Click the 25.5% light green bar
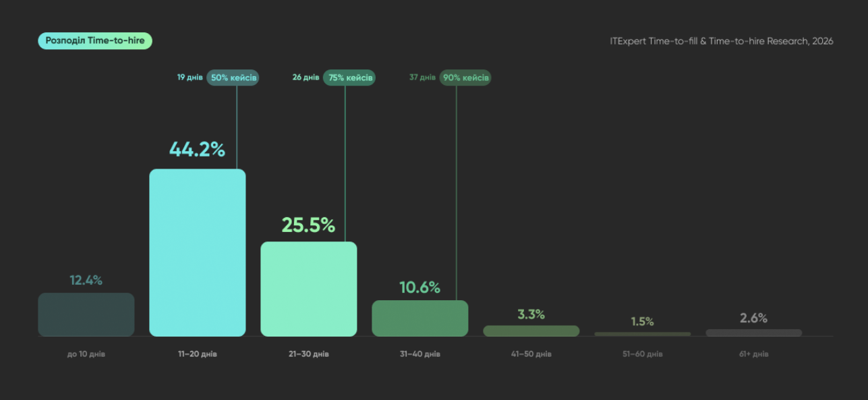 click(309, 289)
